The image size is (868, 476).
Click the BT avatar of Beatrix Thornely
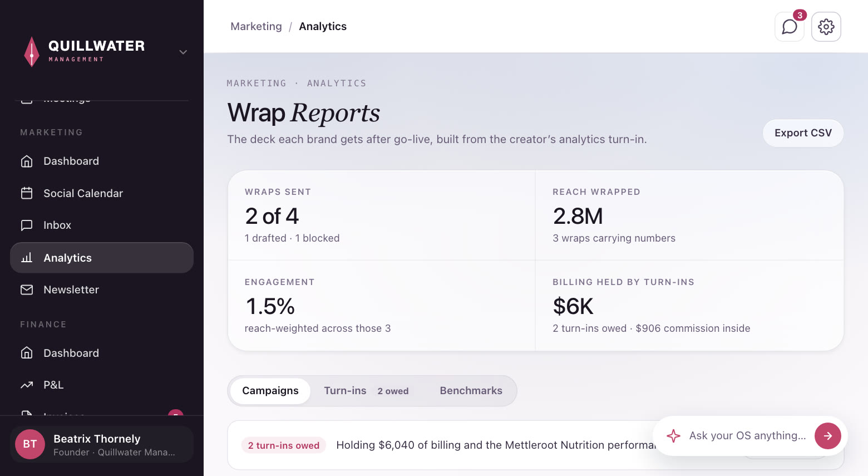30,444
